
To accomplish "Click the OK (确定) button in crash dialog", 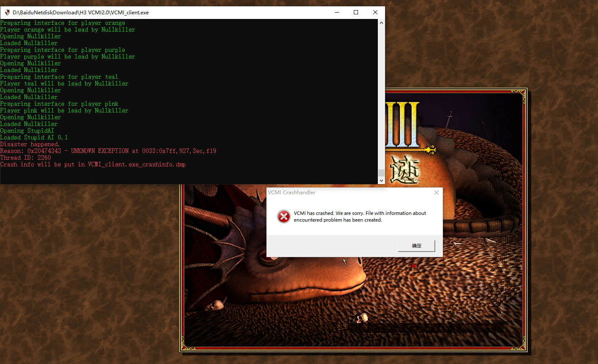I will pos(416,246).
